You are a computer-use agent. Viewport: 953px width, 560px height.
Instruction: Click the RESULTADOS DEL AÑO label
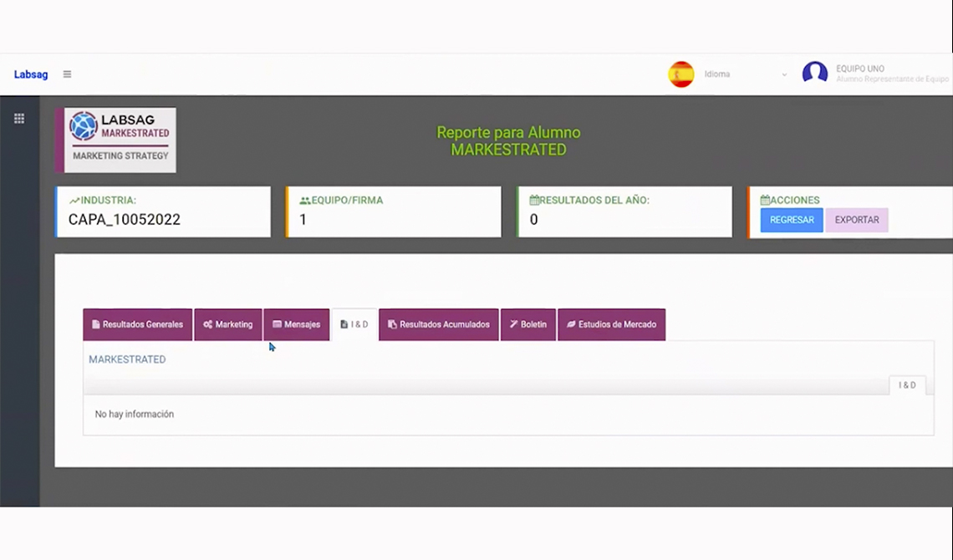594,201
